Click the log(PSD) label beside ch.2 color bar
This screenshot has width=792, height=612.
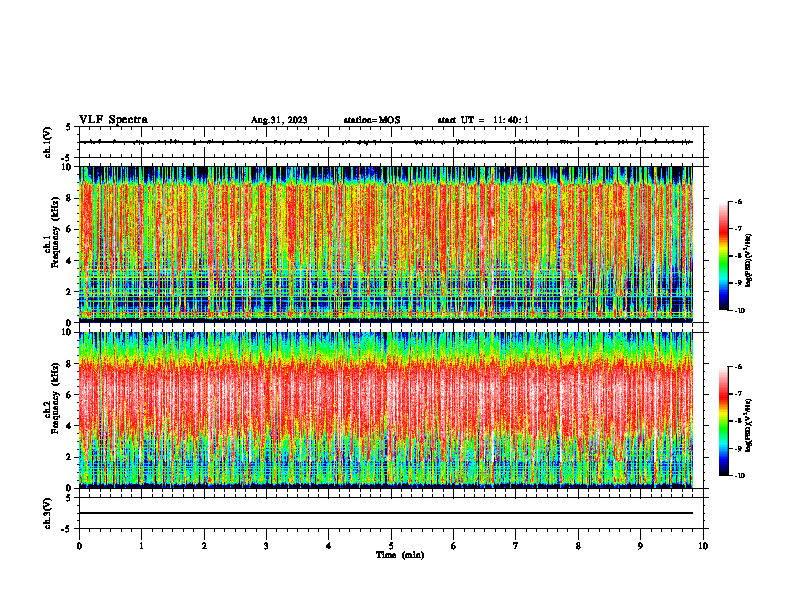coord(749,426)
